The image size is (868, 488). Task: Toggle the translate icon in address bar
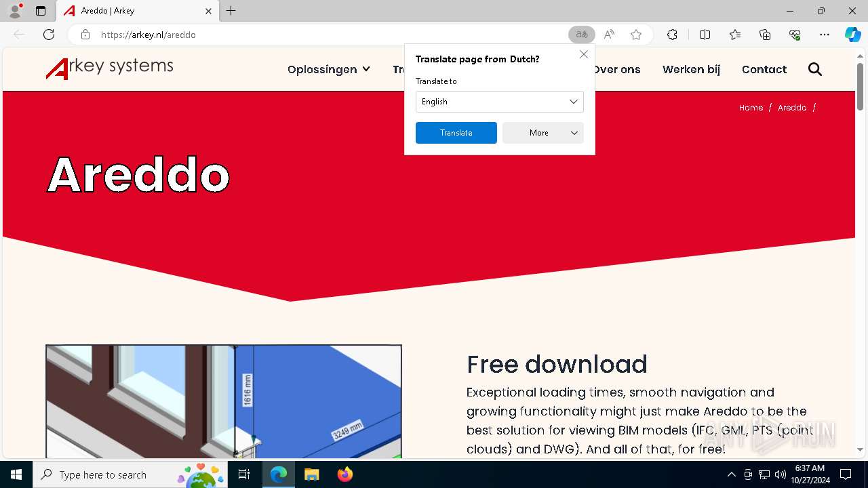[x=581, y=35]
